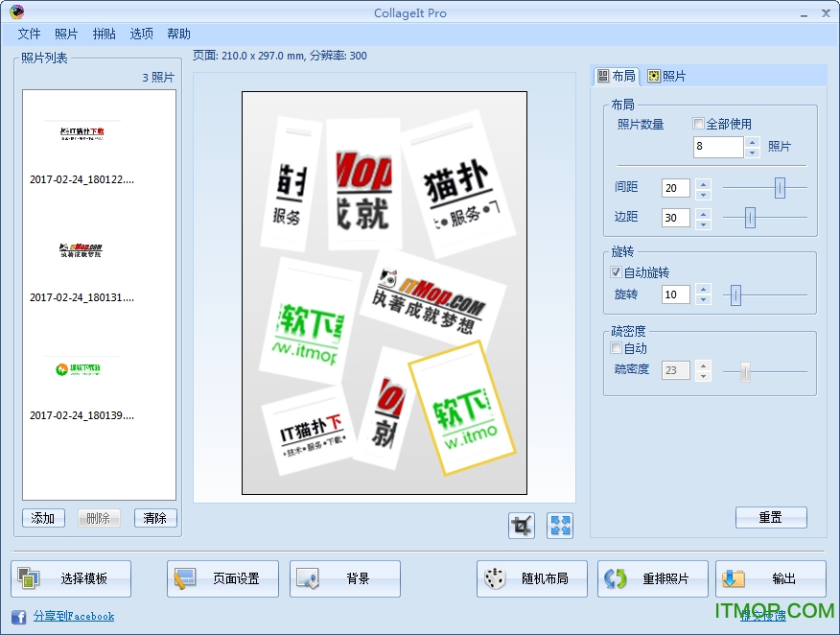The image size is (840, 635).
Task: Disable the 自动旋转 checkbox
Action: pos(615,271)
